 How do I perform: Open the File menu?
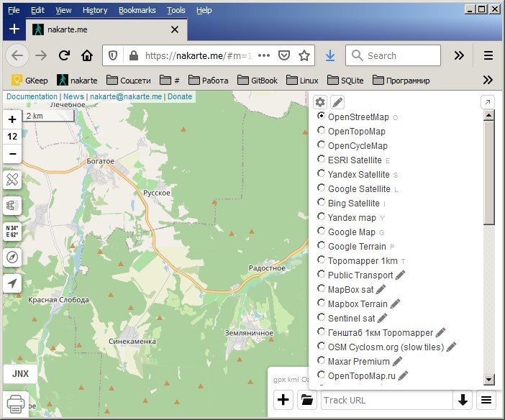click(x=14, y=10)
